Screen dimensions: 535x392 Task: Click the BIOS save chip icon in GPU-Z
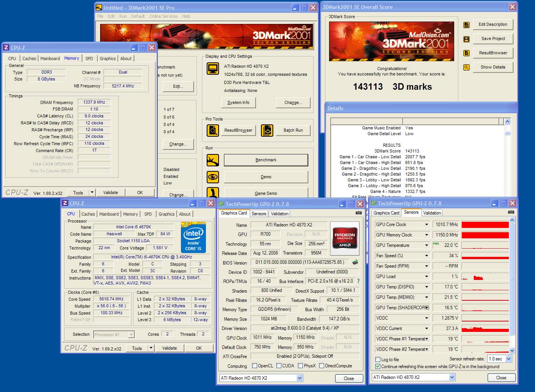(355, 262)
